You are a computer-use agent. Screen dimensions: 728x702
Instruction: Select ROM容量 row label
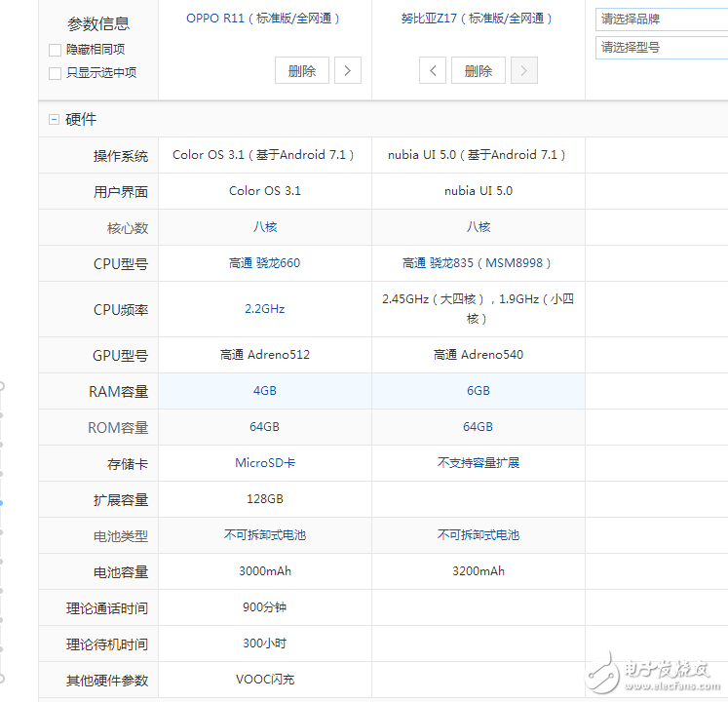118,428
